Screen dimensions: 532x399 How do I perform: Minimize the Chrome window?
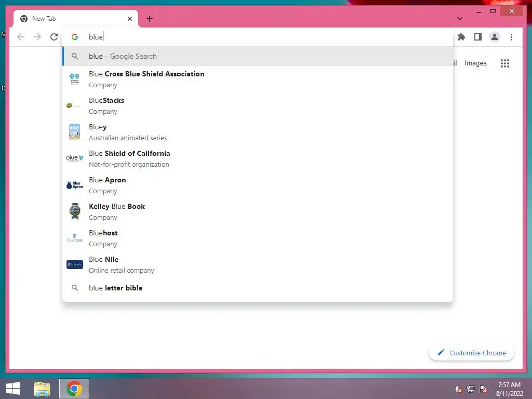pyautogui.click(x=478, y=11)
